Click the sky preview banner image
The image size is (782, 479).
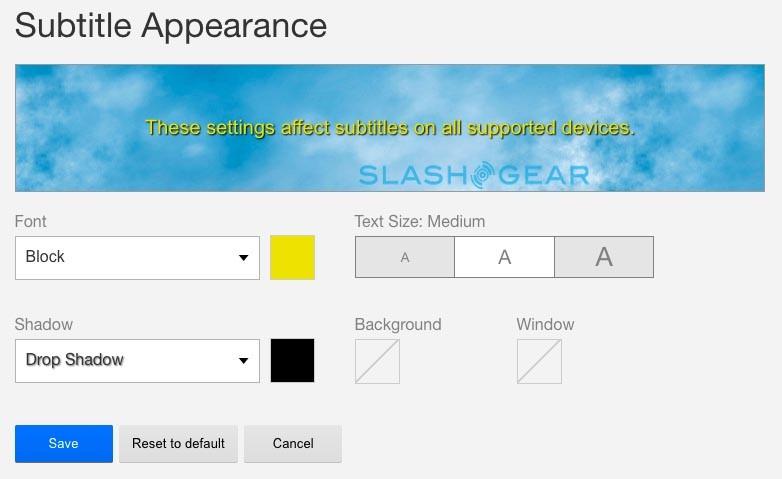(390, 128)
